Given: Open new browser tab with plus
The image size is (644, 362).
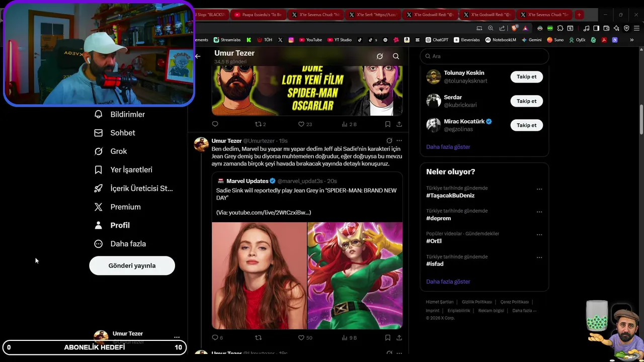Looking at the screenshot, I should 579,15.
